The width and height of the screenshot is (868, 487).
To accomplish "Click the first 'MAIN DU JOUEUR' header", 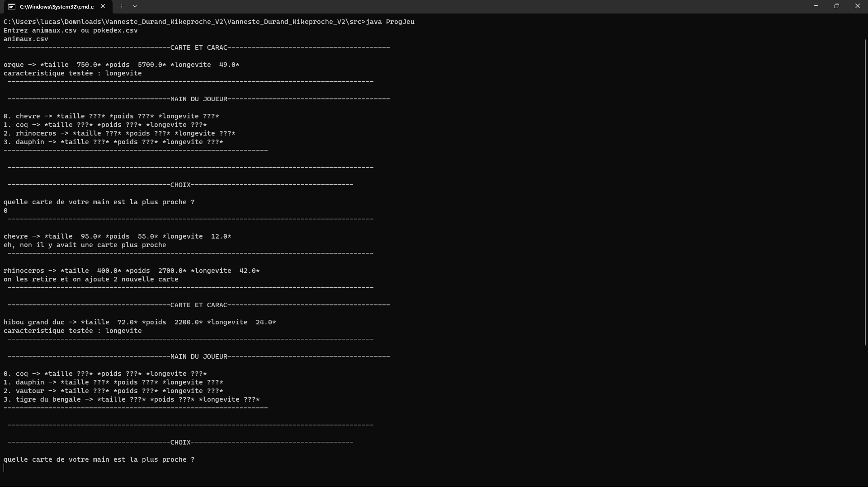I will coord(198,99).
